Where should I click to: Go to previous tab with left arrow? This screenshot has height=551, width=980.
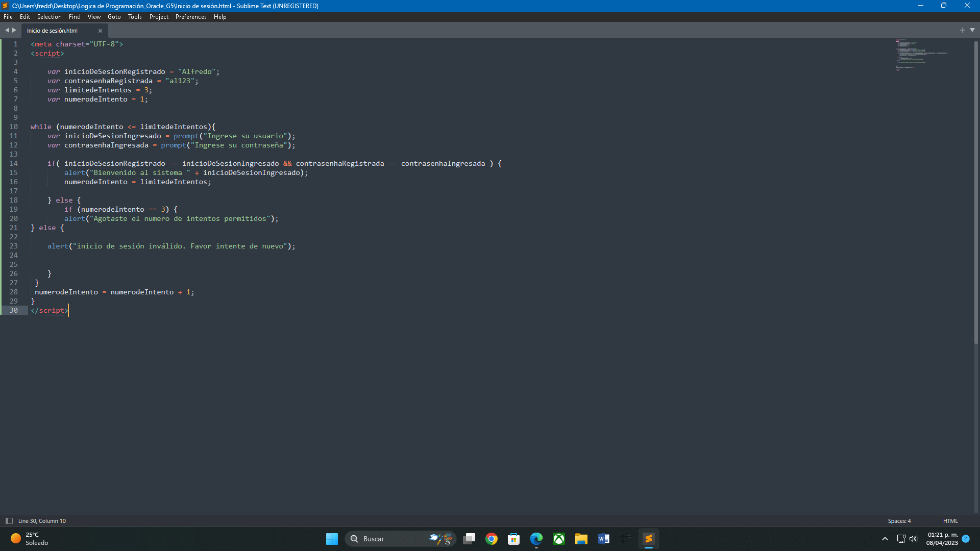7,30
